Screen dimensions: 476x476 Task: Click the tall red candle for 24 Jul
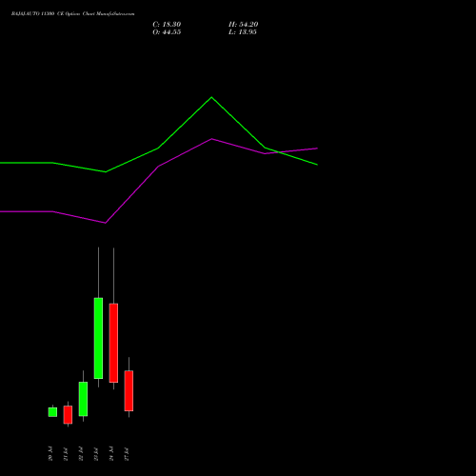tap(113, 343)
